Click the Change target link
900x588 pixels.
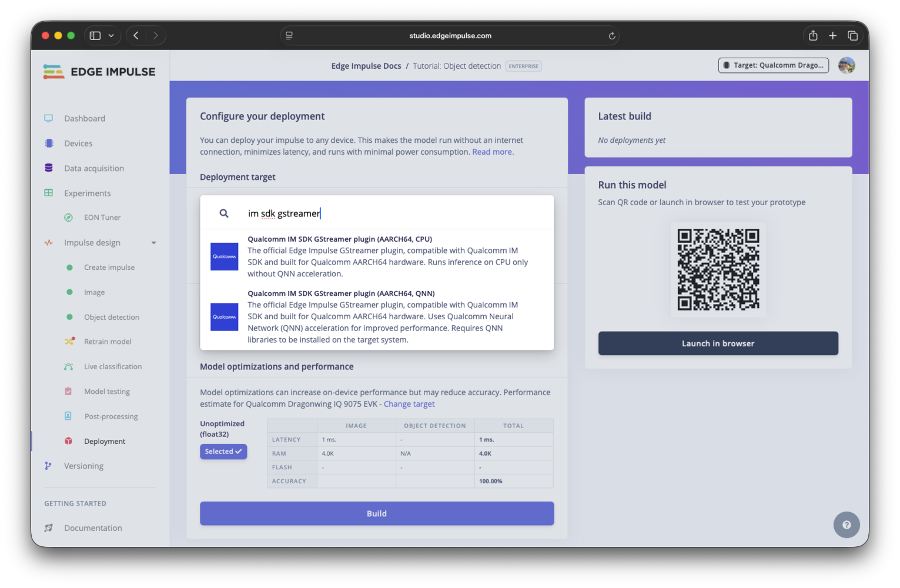409,404
